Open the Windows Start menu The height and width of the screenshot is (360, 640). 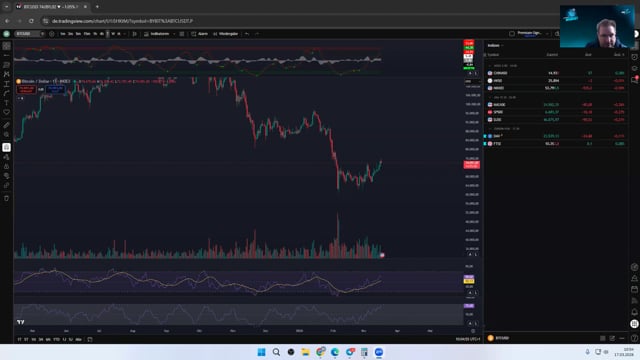[262, 352]
